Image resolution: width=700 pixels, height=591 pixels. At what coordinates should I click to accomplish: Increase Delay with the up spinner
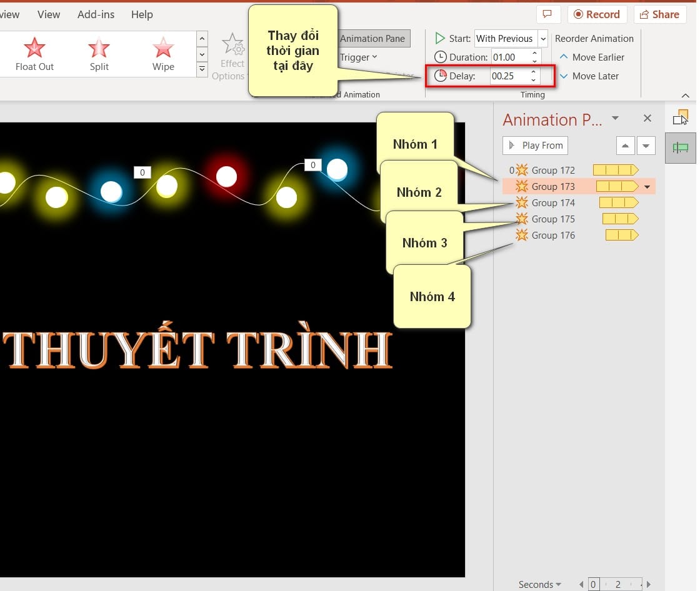pyautogui.click(x=534, y=72)
